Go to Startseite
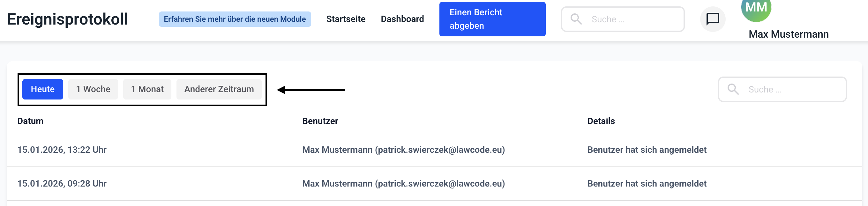The width and height of the screenshot is (868, 206). pyautogui.click(x=346, y=19)
